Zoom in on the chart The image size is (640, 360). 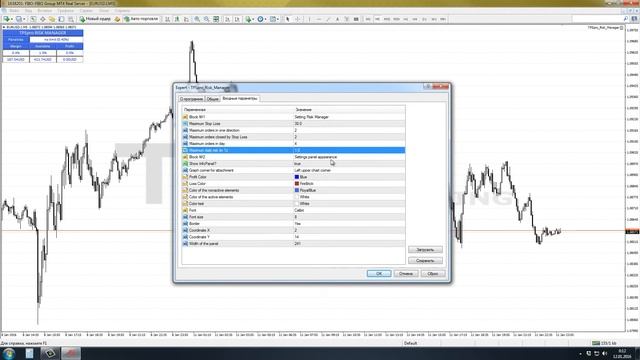[197, 19]
